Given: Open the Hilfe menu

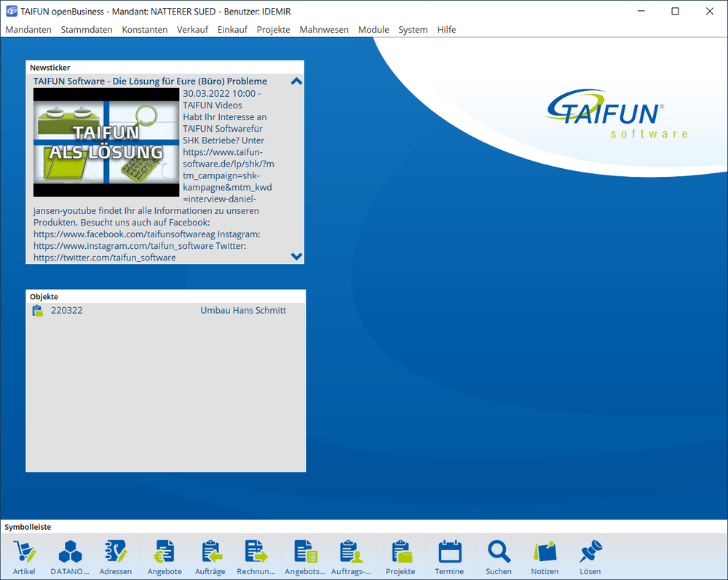Looking at the screenshot, I should pos(446,30).
